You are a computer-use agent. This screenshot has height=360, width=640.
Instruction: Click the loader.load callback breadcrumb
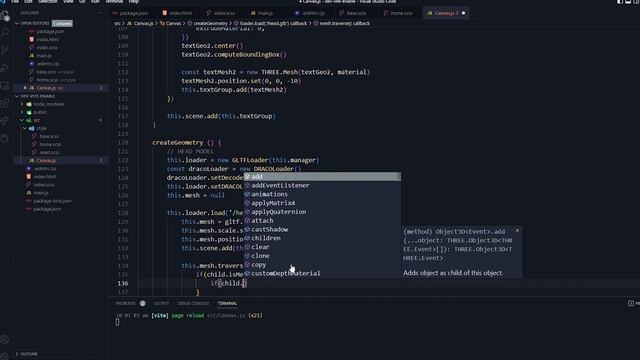tap(270, 23)
